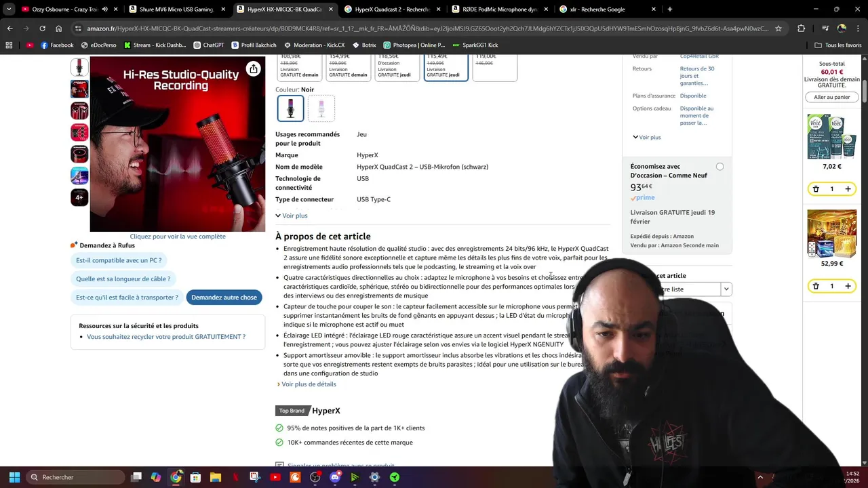Open Microsoft Store from taskbar

[x=195, y=477]
